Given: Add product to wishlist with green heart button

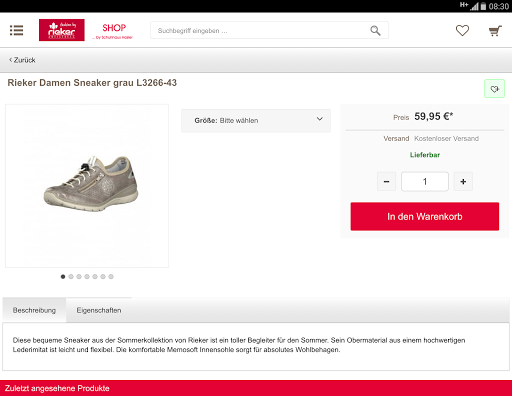Looking at the screenshot, I should [x=494, y=89].
